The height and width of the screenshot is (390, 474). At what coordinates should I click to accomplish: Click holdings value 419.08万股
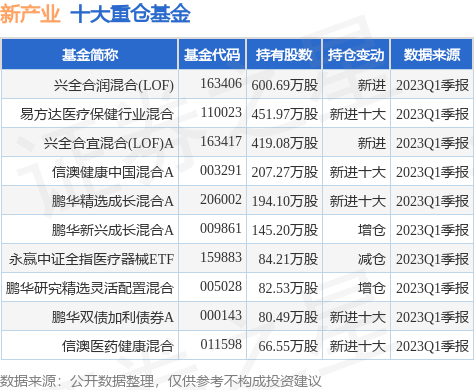pos(285,143)
